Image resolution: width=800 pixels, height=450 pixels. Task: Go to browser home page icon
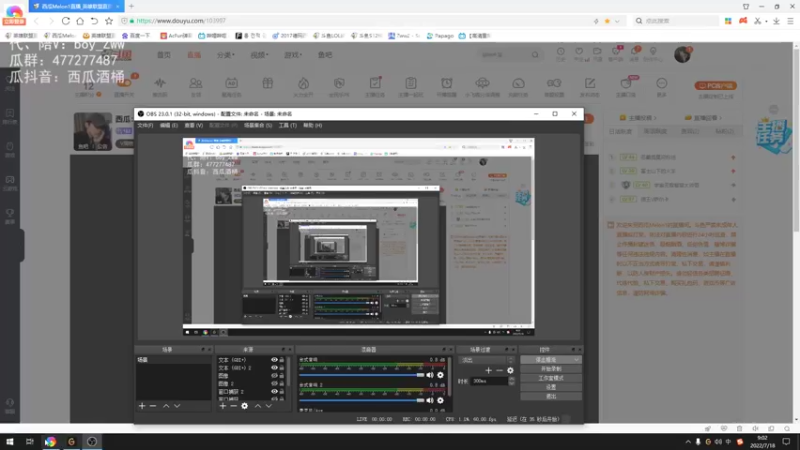click(x=80, y=21)
